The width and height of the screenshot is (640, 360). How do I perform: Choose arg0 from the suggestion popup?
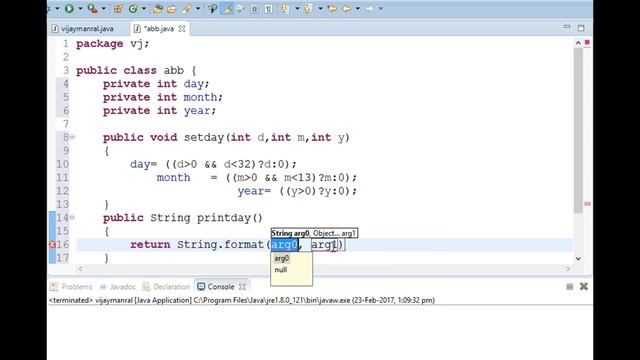pos(282,258)
